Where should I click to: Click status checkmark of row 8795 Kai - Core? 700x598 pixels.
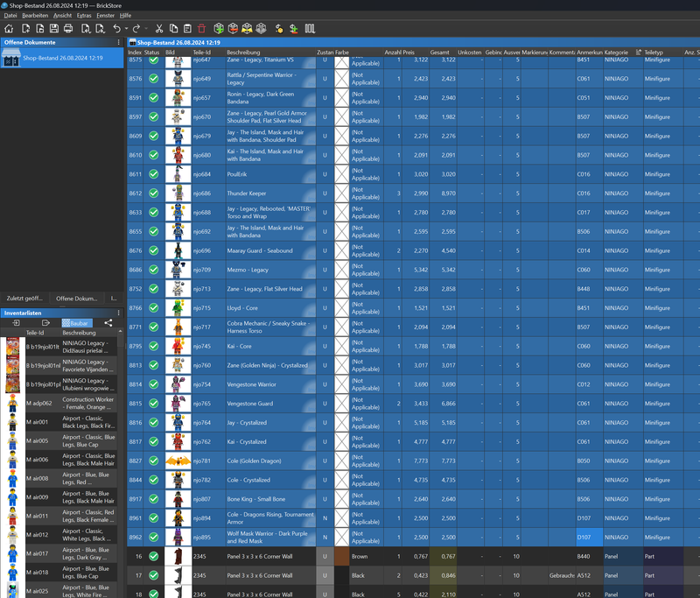click(x=154, y=346)
